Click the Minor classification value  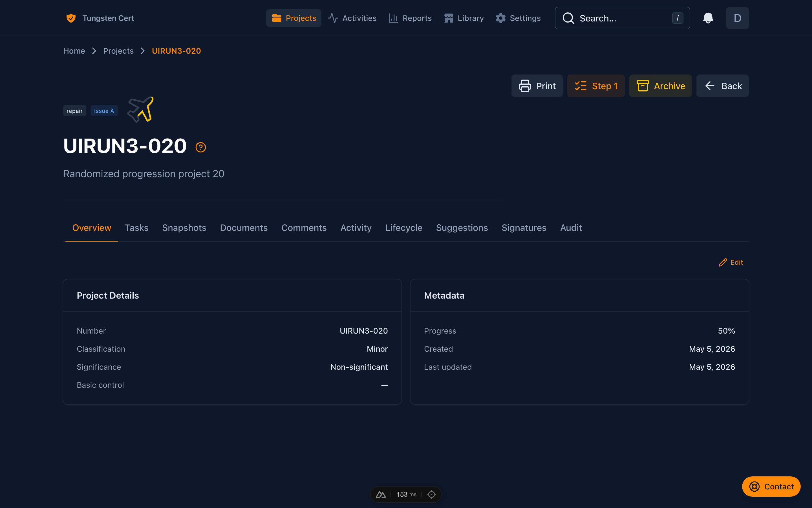point(377,349)
